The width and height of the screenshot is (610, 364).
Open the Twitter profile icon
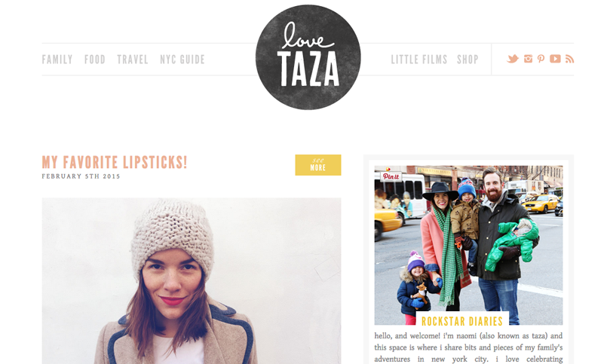click(512, 59)
